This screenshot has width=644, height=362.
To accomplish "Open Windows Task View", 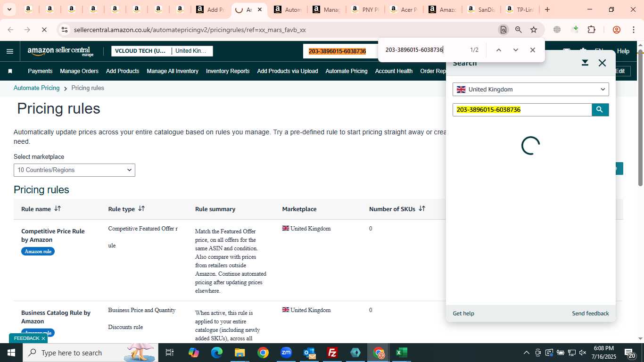I will 170,353.
